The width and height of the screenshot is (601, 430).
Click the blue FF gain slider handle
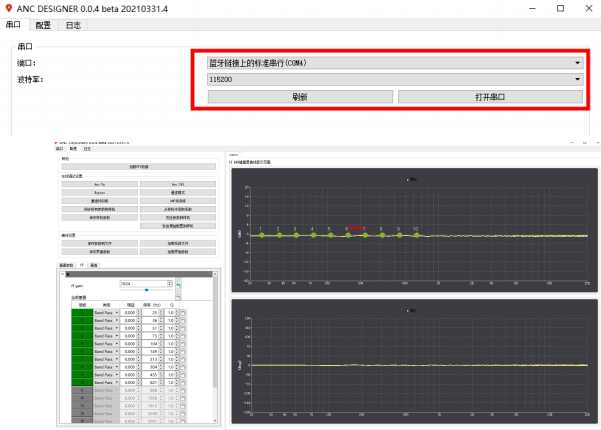(x=146, y=290)
